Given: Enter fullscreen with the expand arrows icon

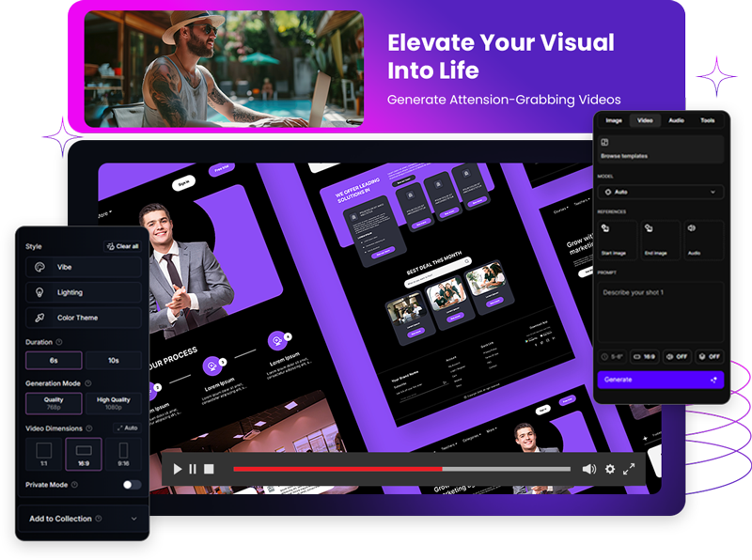Looking at the screenshot, I should (629, 469).
